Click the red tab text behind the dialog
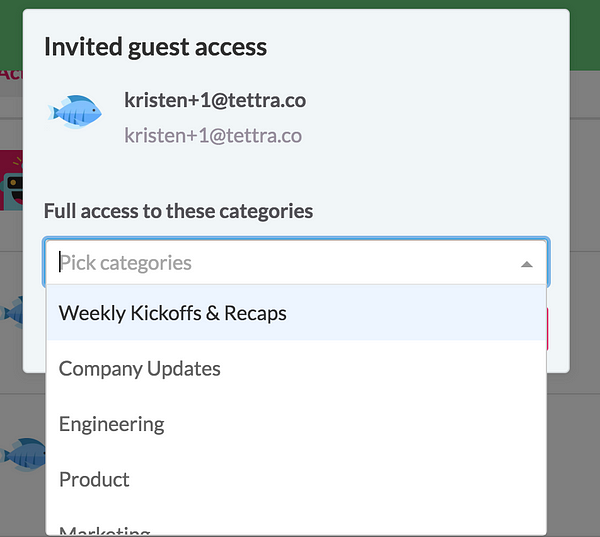This screenshot has width=600, height=537. click(10, 73)
